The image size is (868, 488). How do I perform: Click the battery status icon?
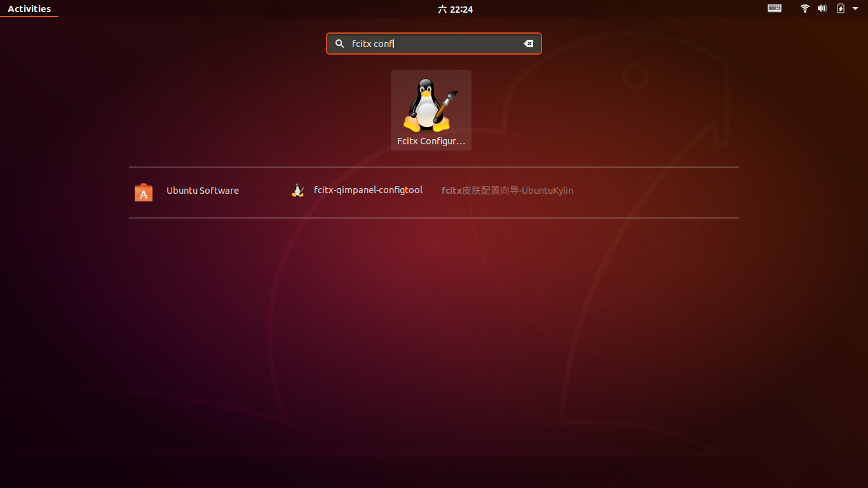[x=839, y=8]
